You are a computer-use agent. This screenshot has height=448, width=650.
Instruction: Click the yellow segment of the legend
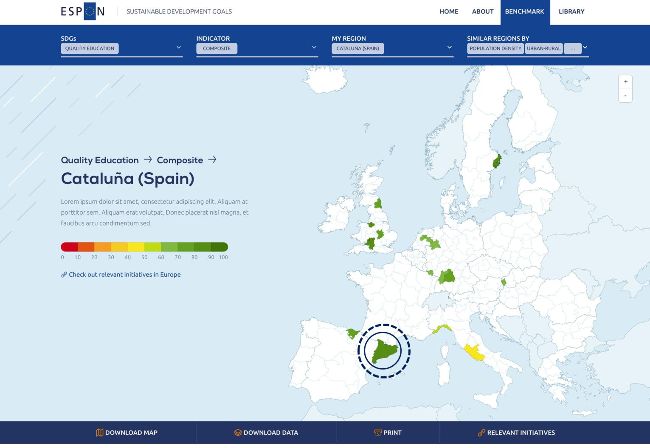tap(136, 247)
